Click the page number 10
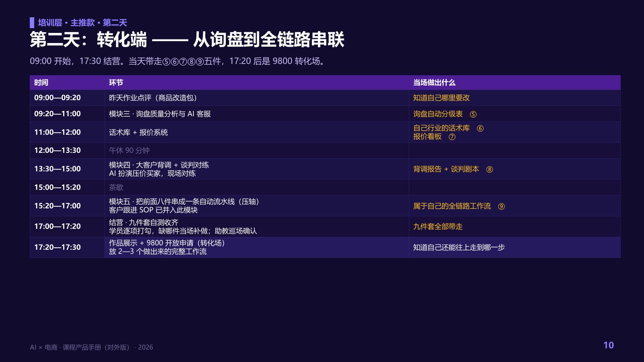 coord(609,345)
